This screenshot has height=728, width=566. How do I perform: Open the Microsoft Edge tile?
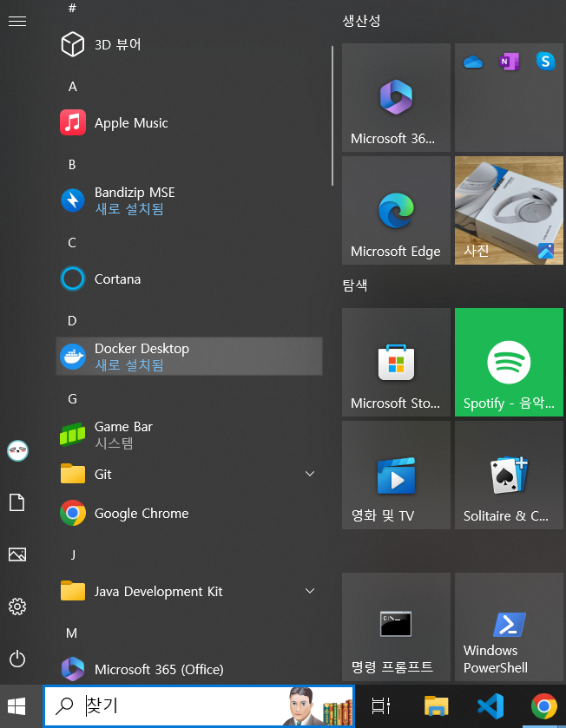[396, 210]
